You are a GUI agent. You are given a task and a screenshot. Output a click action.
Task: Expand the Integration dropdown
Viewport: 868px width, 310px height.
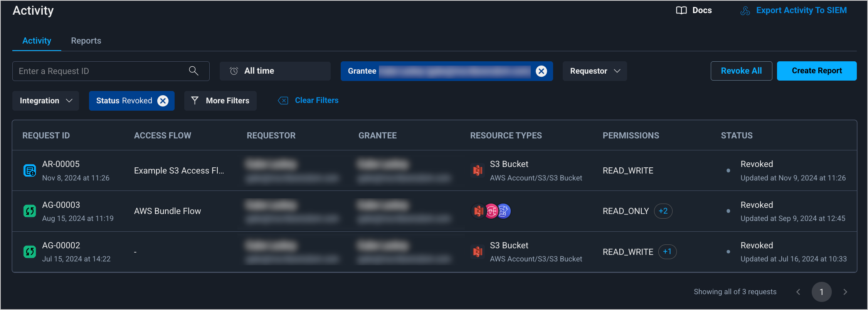click(x=45, y=101)
